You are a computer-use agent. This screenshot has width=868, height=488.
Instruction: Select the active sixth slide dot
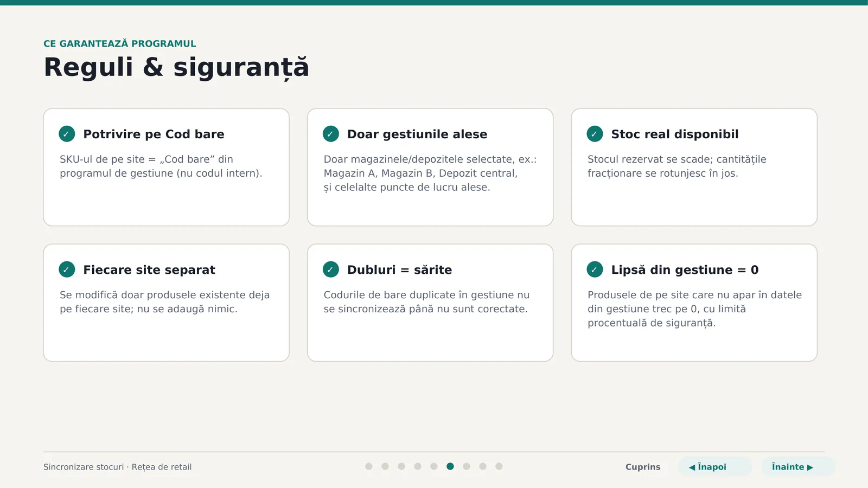click(x=450, y=466)
